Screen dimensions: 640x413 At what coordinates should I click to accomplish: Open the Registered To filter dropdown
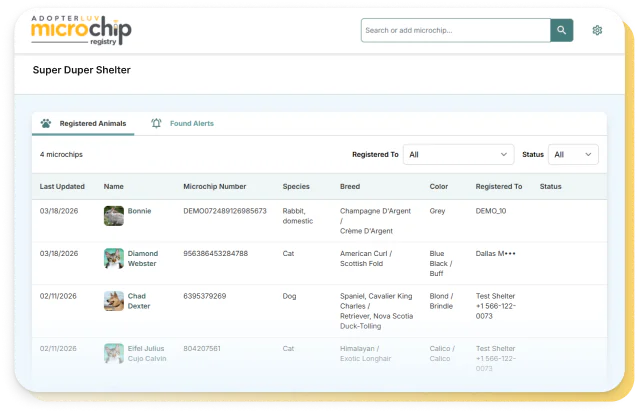coord(458,155)
